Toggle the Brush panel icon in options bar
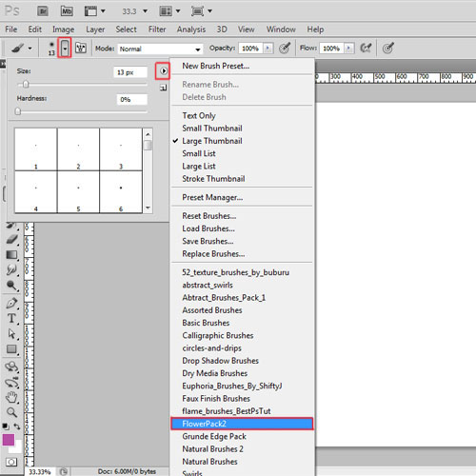 (81, 49)
